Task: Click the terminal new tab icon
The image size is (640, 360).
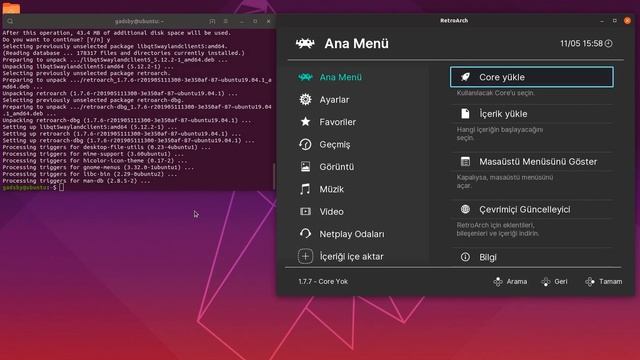Action: [212, 21]
